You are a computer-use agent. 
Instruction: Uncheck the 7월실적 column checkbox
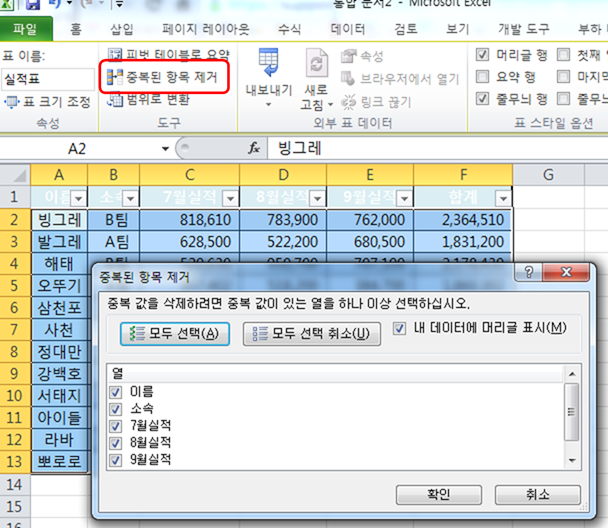coord(116,426)
